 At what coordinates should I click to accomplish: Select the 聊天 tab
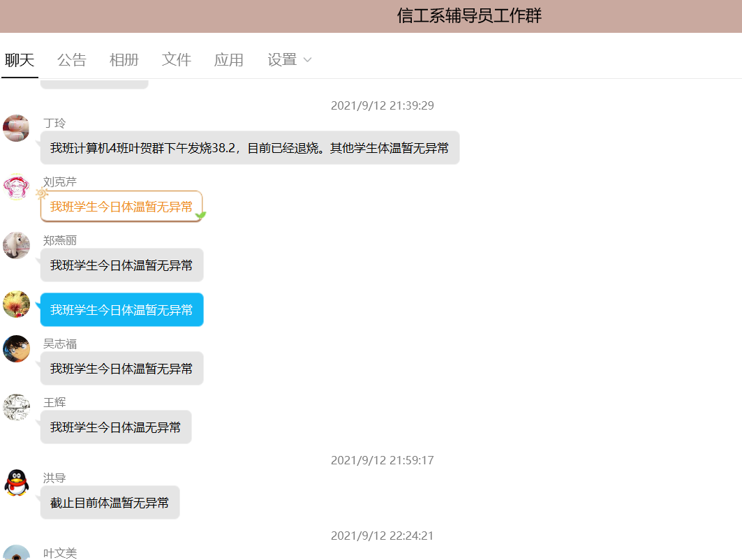pyautogui.click(x=20, y=60)
